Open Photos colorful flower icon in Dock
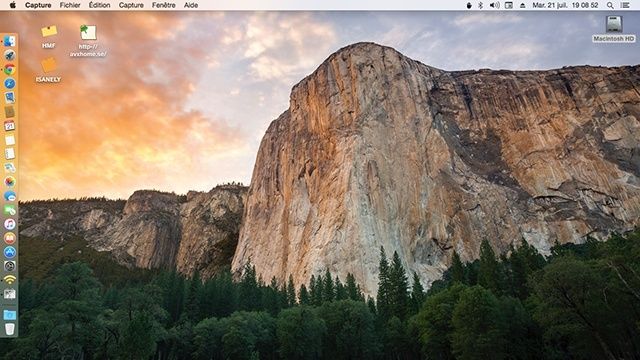 pyautogui.click(x=9, y=182)
